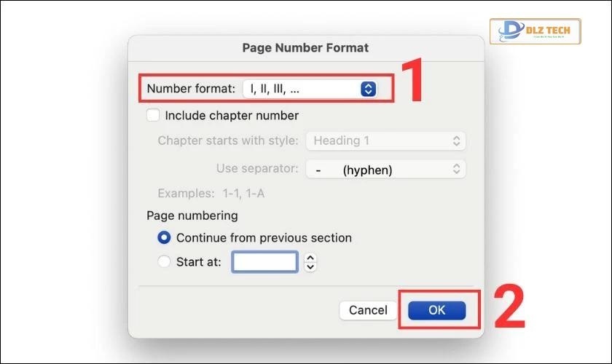This screenshot has height=364, width=612.
Task: Open the Heading 1 style dropdown
Action: tap(385, 141)
